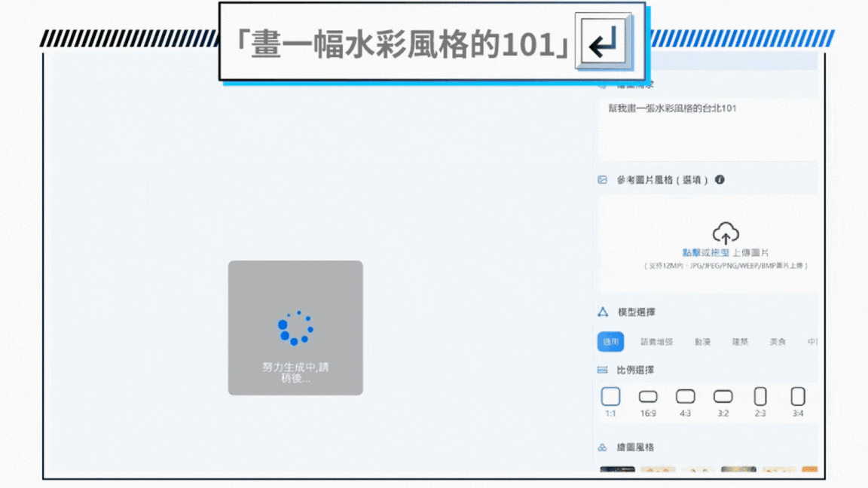The width and height of the screenshot is (868, 488).
Task: Choose the 美食 model tab
Action: click(x=778, y=342)
